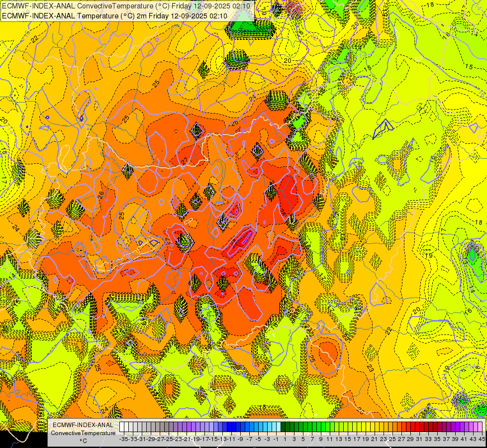Click the '29' legend scale value
487x448 pixels.
pos(410,440)
